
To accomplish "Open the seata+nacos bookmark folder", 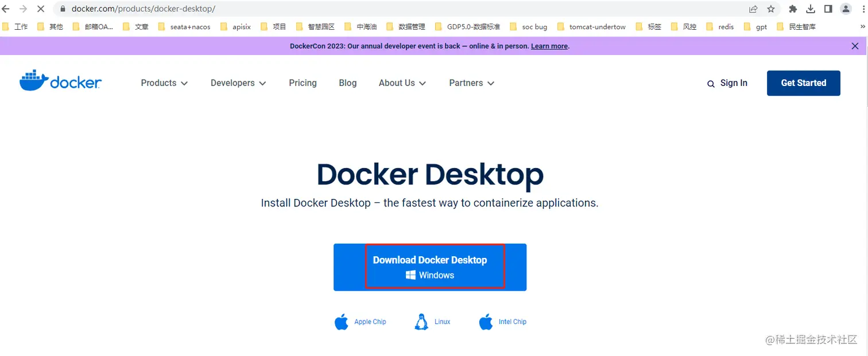I will (184, 26).
